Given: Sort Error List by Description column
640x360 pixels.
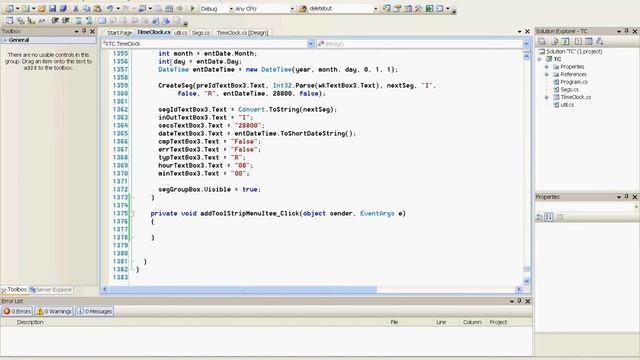Looking at the screenshot, I should click(30, 322).
